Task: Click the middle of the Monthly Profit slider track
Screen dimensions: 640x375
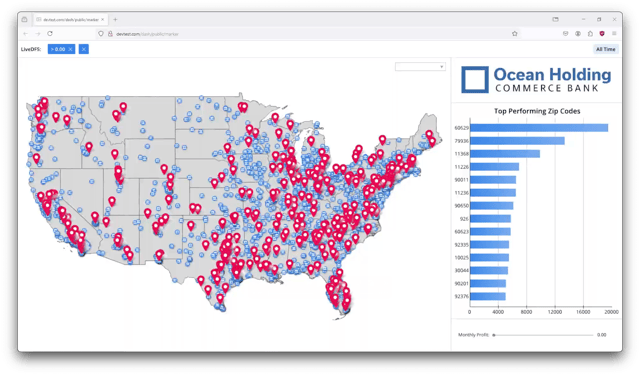Action: coord(543,335)
